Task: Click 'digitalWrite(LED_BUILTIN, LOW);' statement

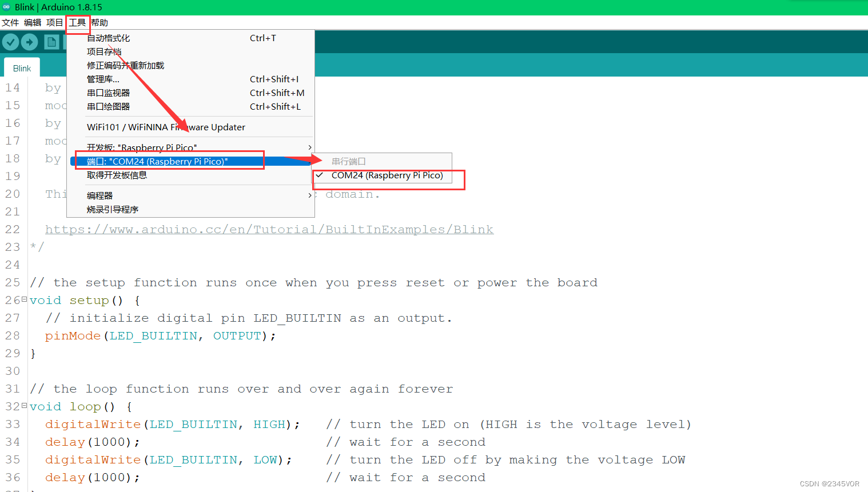Action: pyautogui.click(x=169, y=459)
